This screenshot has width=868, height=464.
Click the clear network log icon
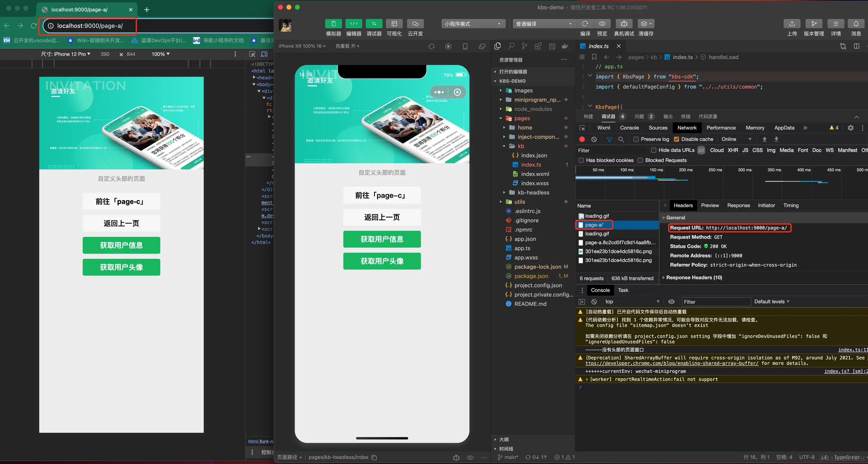[594, 139]
